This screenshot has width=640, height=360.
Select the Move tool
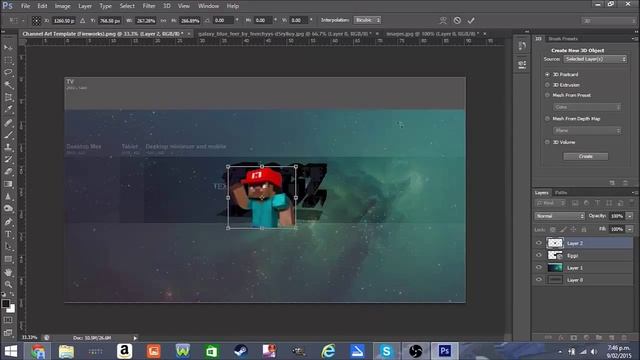pyautogui.click(x=8, y=48)
